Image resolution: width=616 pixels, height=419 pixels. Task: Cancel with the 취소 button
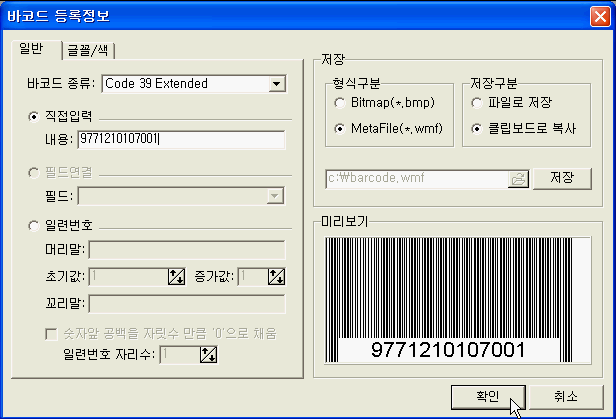pos(566,397)
